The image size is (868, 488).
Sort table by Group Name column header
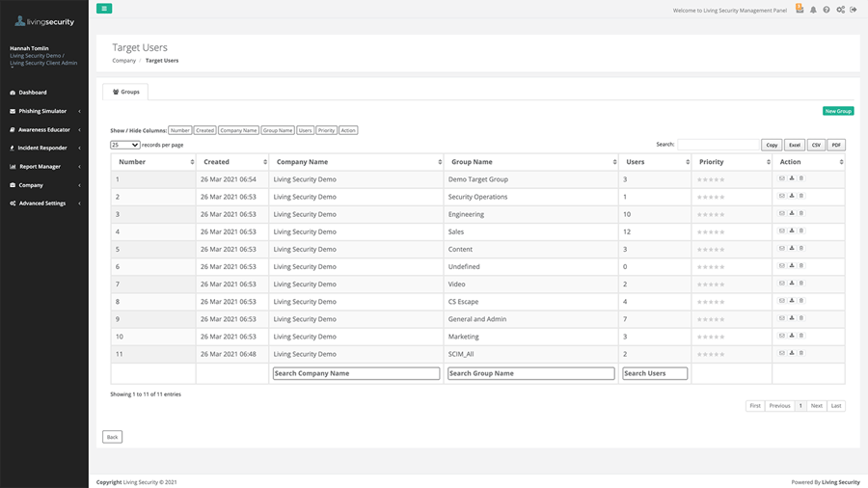(530, 162)
